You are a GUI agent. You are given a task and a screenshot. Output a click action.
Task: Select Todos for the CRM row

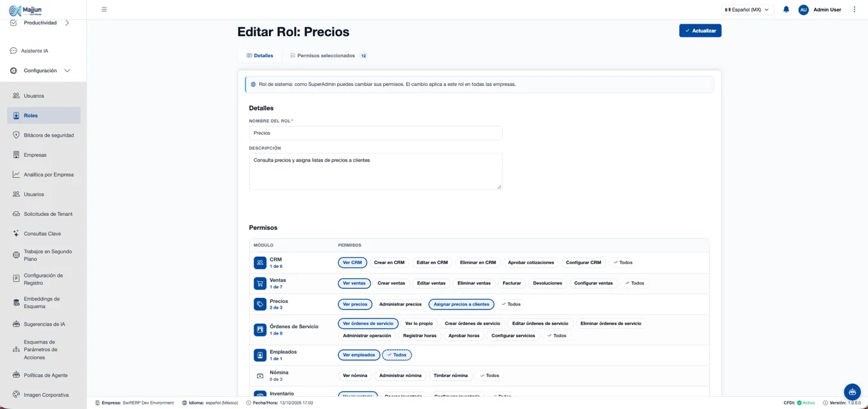click(623, 263)
